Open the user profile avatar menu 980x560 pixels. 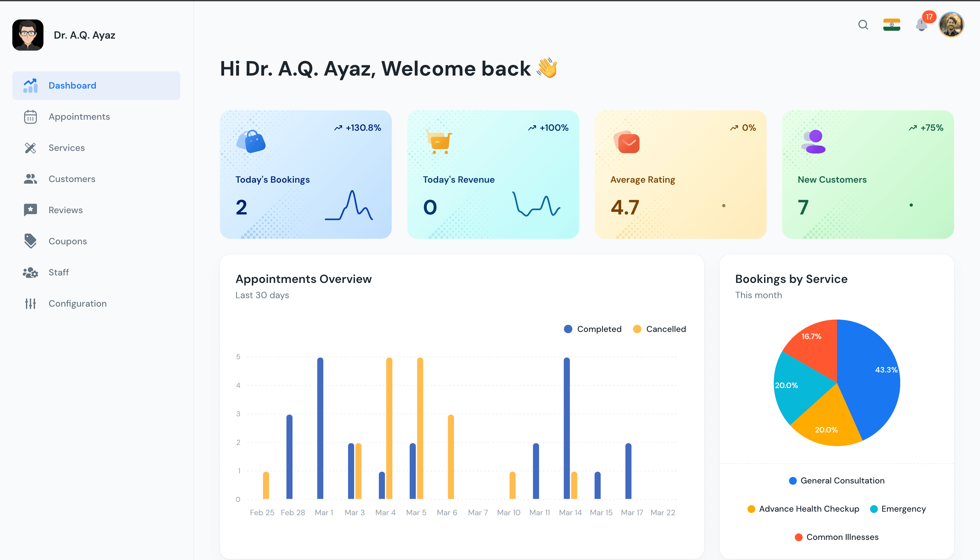(x=952, y=25)
